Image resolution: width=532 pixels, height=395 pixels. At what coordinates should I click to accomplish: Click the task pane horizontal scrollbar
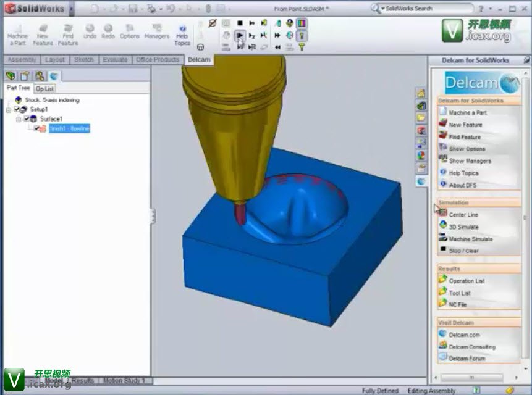(x=471, y=377)
